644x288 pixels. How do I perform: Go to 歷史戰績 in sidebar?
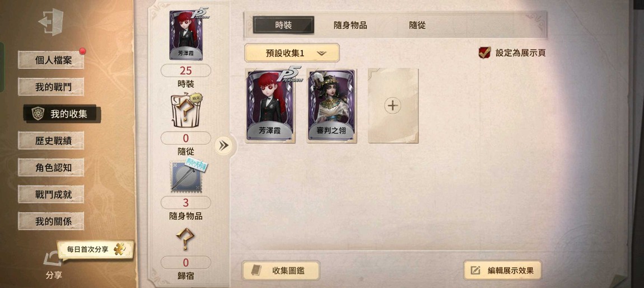(52, 141)
